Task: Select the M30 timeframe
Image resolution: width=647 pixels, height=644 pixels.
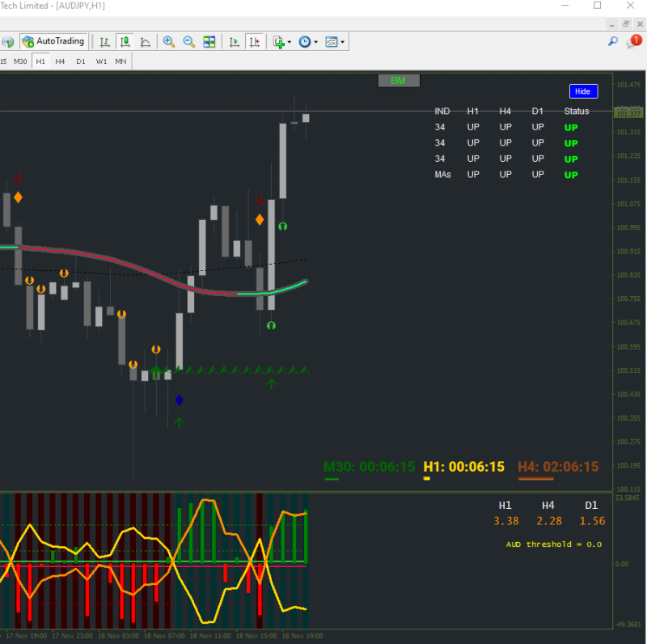Action: point(20,61)
